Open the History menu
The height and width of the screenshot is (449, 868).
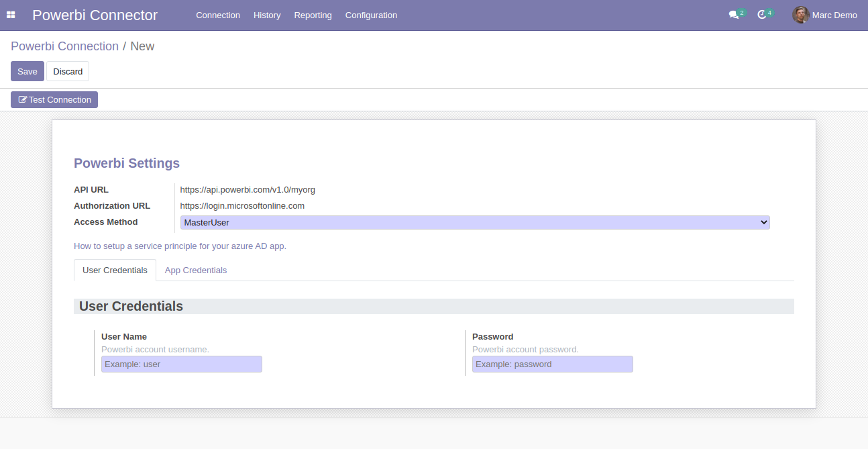(266, 15)
